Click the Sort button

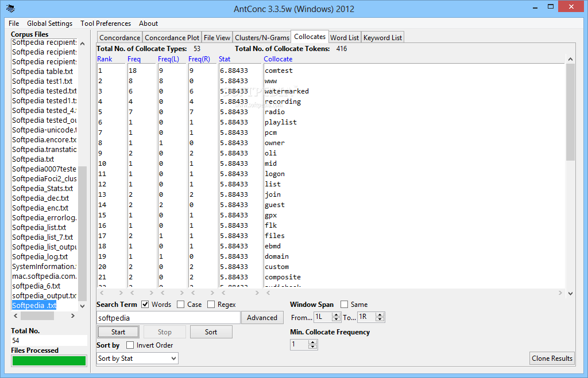pyautogui.click(x=211, y=332)
